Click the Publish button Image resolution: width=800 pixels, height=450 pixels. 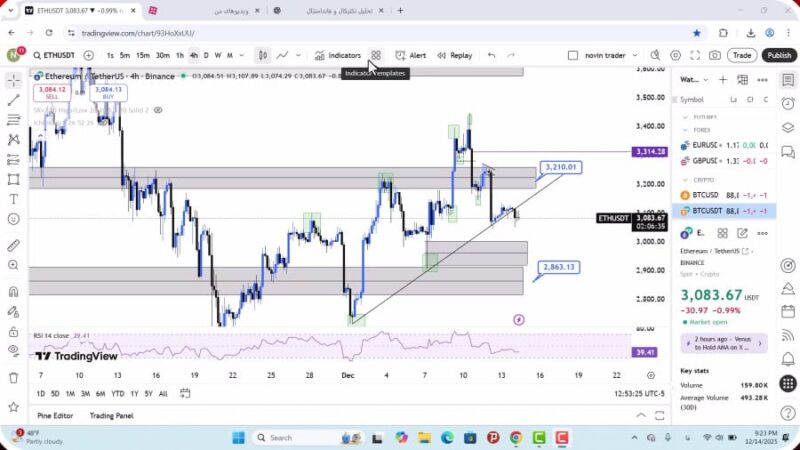pyautogui.click(x=779, y=56)
